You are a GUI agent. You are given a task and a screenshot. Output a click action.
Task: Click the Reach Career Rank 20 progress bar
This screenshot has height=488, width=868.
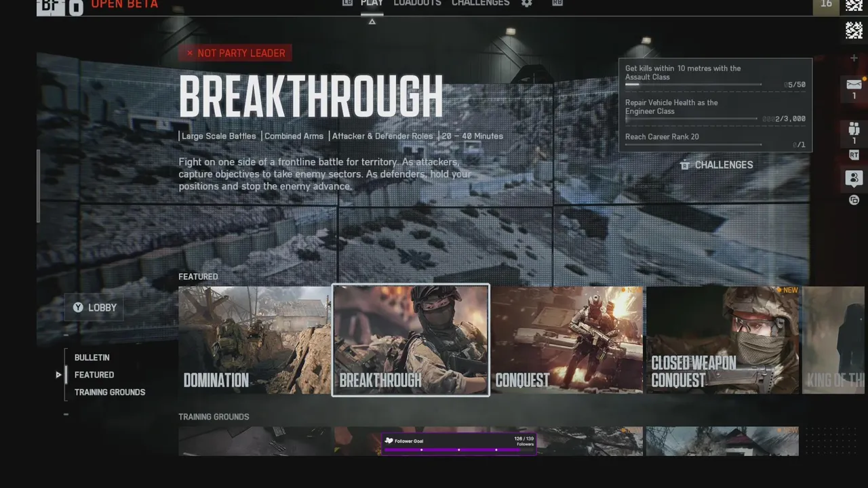tap(693, 144)
